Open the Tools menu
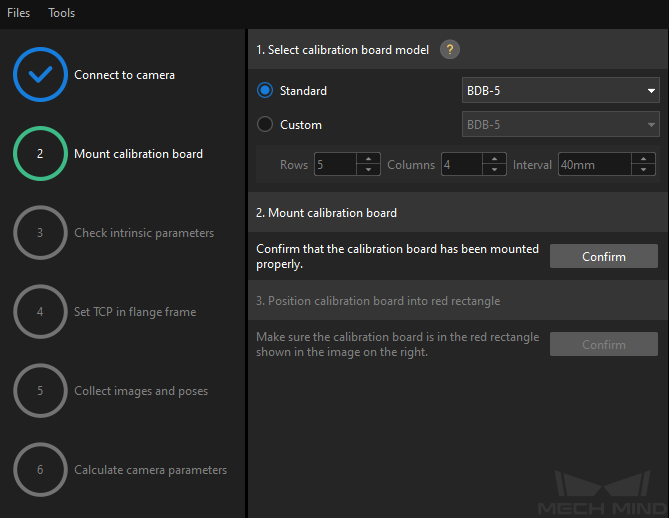 click(61, 13)
